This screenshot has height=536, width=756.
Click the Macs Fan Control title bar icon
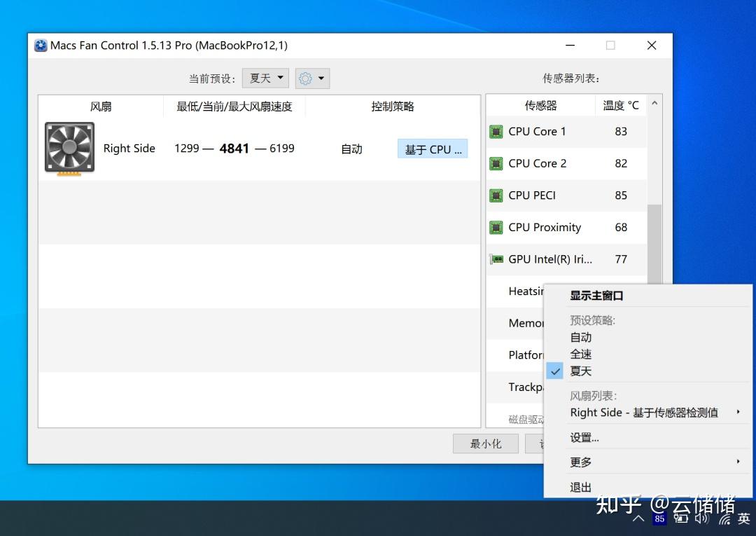click(40, 45)
